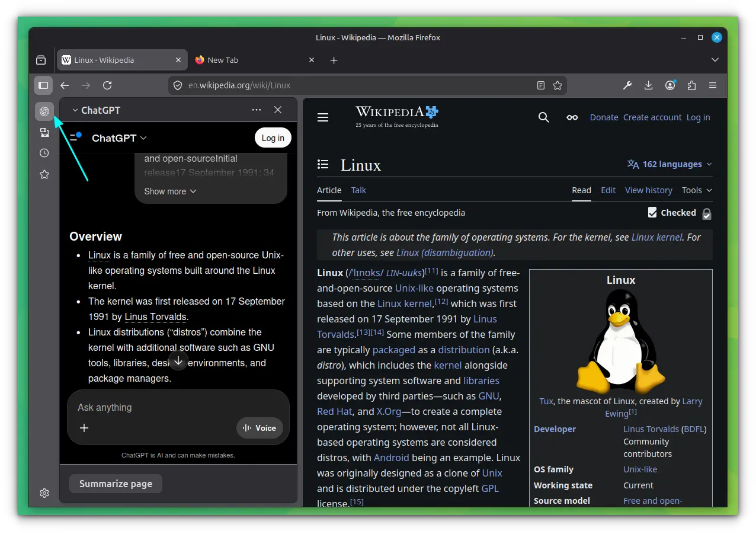Open ChatGPT sidebar provider dropdown
Screen dimensions: 756x534
pos(96,110)
